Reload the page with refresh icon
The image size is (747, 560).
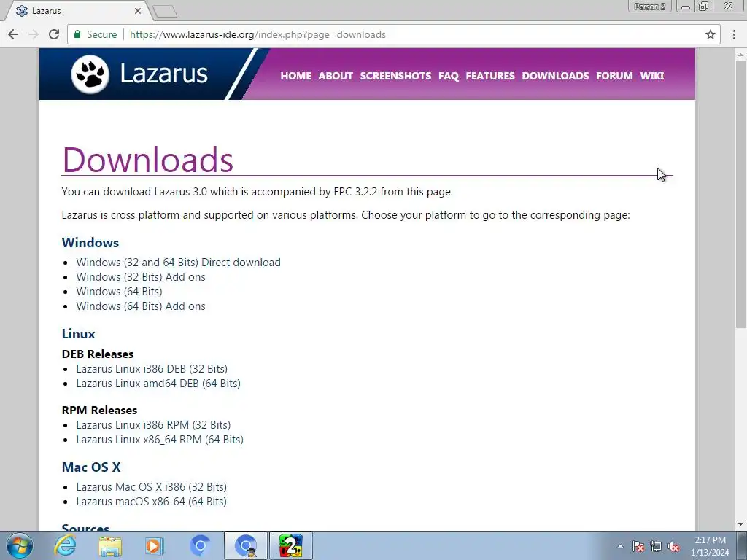coord(54,34)
